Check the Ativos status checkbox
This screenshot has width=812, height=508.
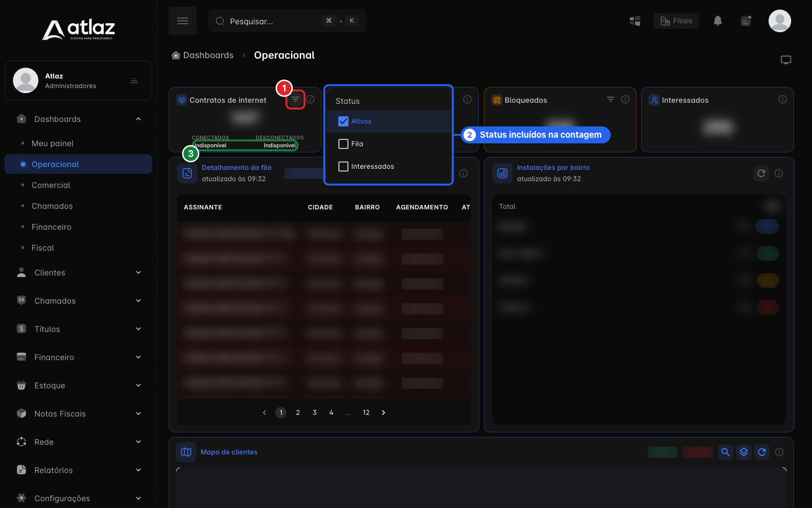coord(343,121)
